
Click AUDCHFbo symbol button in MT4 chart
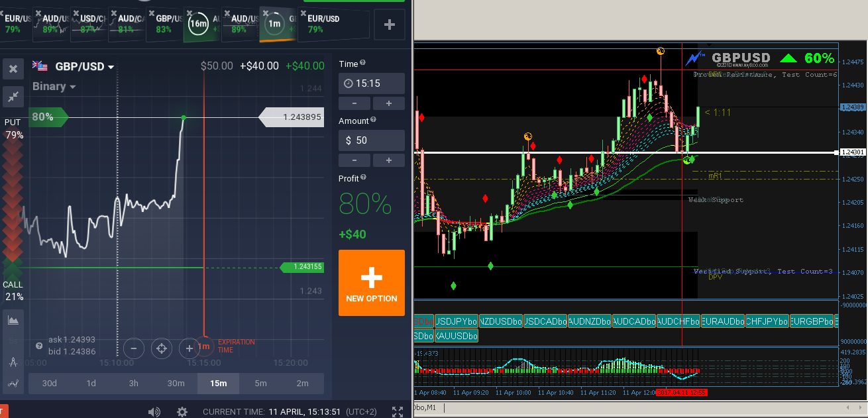[x=678, y=321]
